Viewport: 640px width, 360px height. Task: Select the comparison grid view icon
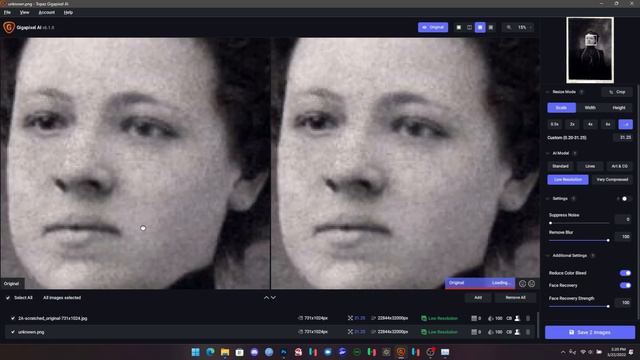(491, 27)
